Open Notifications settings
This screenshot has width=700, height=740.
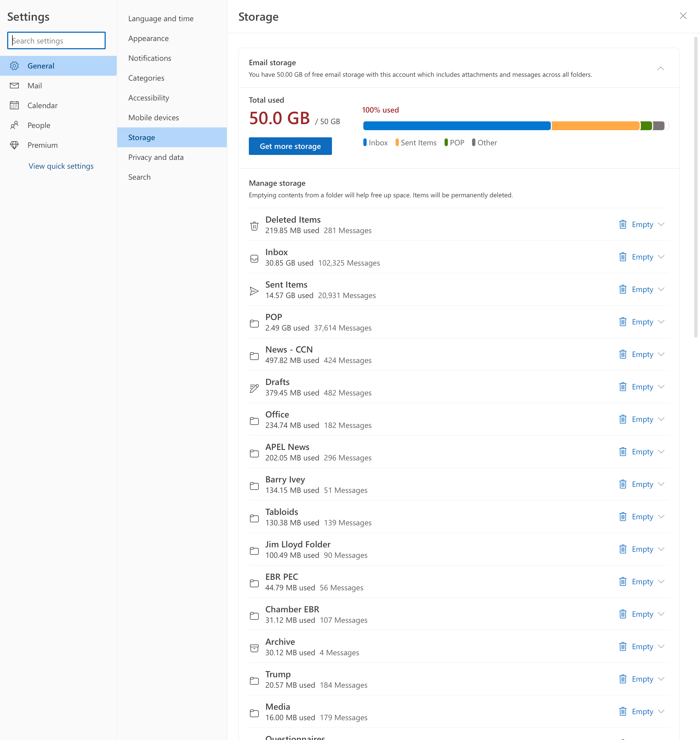pyautogui.click(x=172, y=58)
